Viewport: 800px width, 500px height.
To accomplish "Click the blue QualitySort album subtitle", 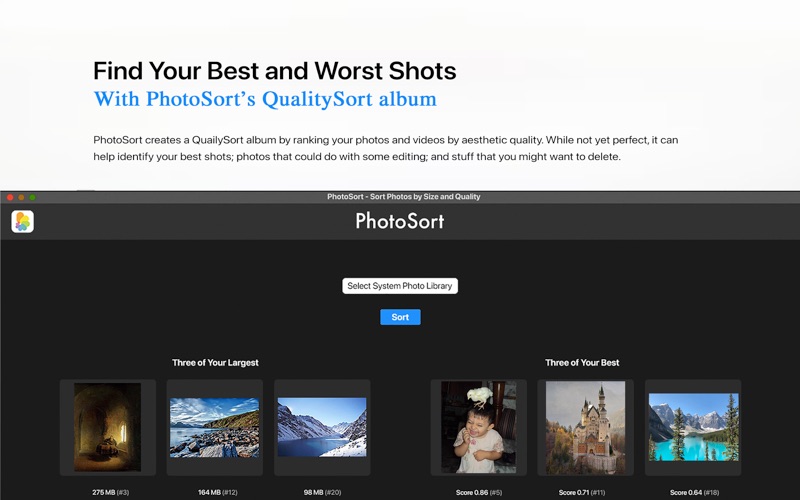I will pyautogui.click(x=265, y=99).
